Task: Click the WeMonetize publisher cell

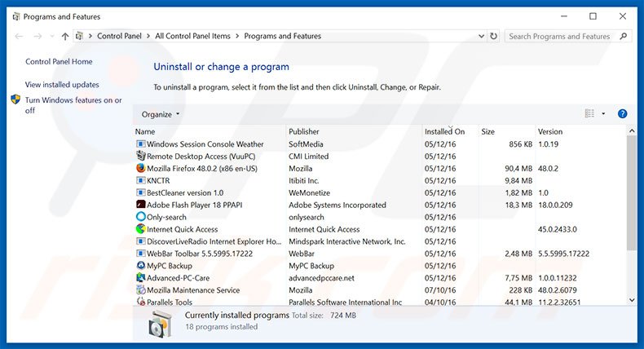Action: point(309,192)
